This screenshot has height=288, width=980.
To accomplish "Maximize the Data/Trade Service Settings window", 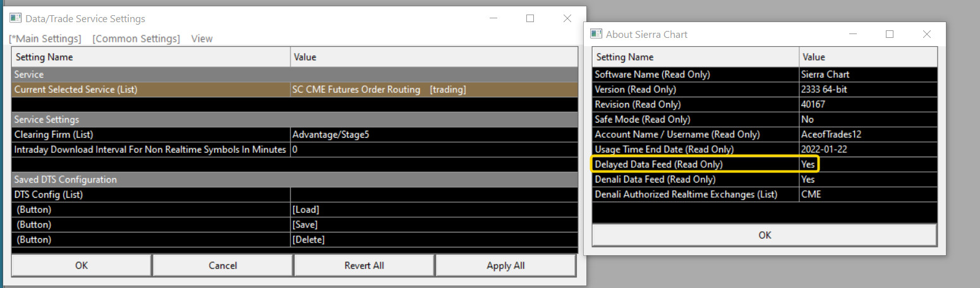I will pos(530,18).
